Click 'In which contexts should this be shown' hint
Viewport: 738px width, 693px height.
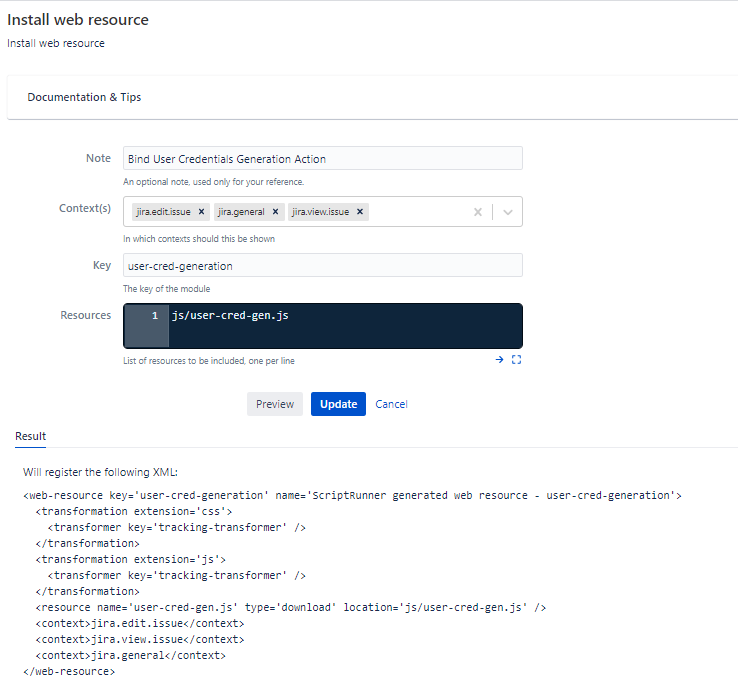click(199, 239)
